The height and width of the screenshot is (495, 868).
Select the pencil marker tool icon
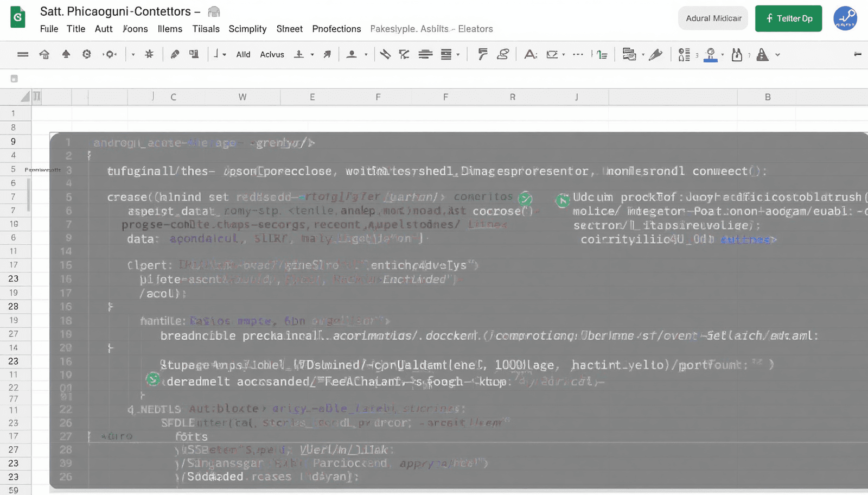point(175,54)
